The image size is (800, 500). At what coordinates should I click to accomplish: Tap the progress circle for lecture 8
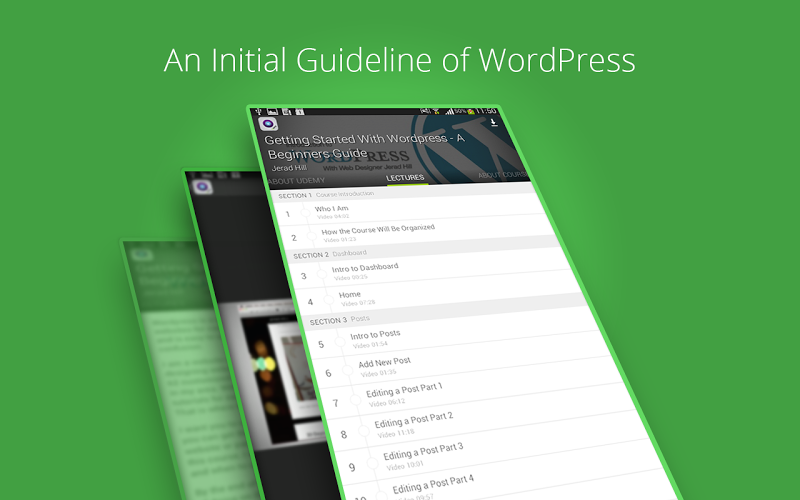point(364,431)
